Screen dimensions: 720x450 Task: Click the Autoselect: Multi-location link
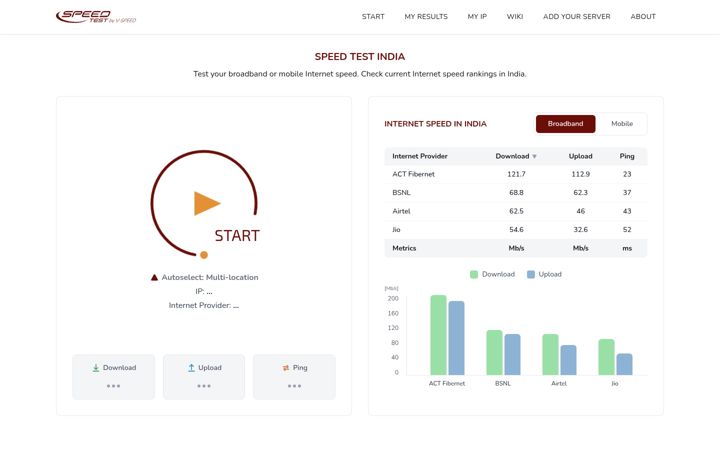click(x=210, y=277)
